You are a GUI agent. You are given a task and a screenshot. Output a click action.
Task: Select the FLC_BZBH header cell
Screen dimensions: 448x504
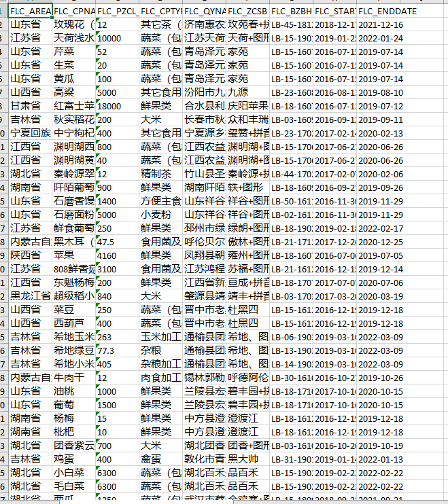click(291, 12)
